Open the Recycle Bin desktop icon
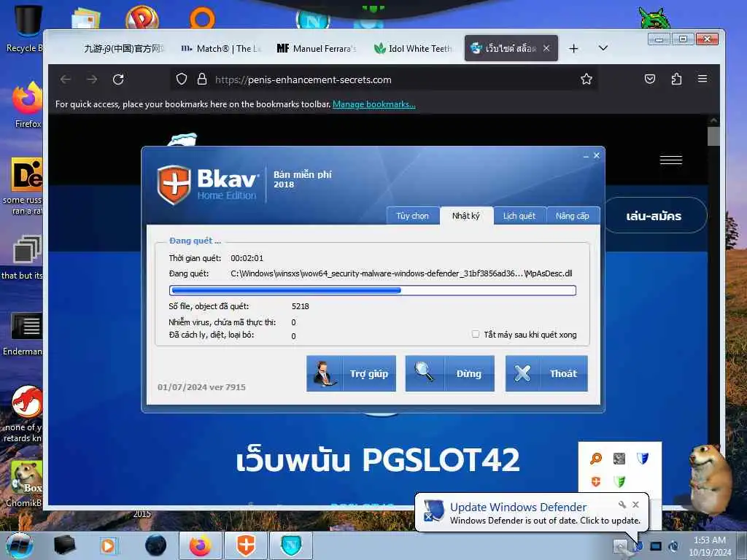 point(25,28)
